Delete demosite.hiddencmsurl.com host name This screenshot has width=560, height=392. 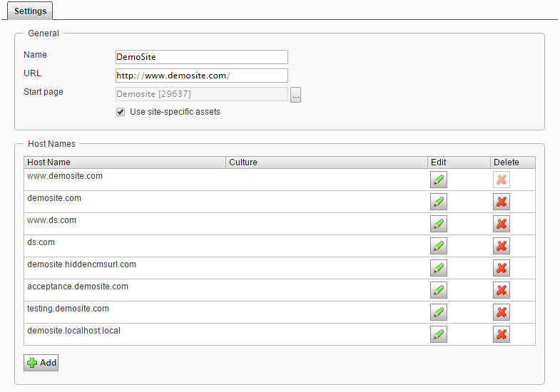(502, 268)
